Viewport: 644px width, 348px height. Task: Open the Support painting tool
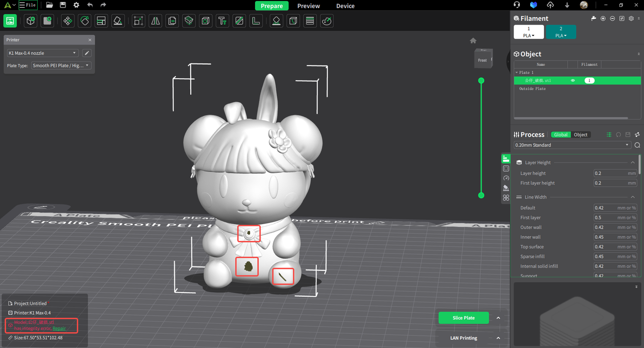276,21
